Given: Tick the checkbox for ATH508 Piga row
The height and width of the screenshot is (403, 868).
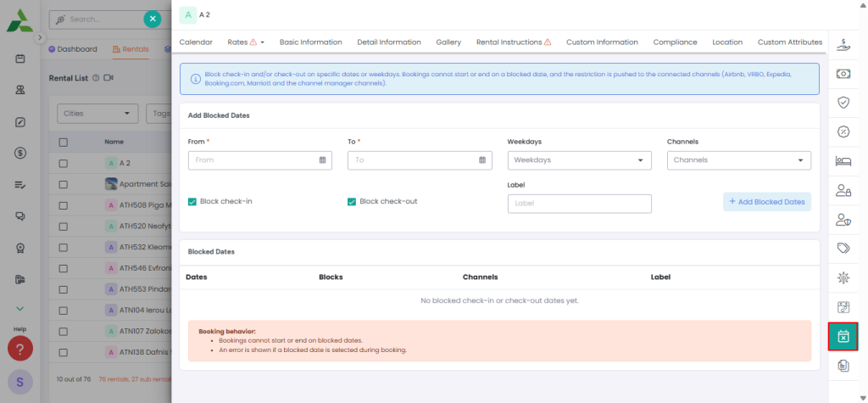Looking at the screenshot, I should [x=63, y=205].
